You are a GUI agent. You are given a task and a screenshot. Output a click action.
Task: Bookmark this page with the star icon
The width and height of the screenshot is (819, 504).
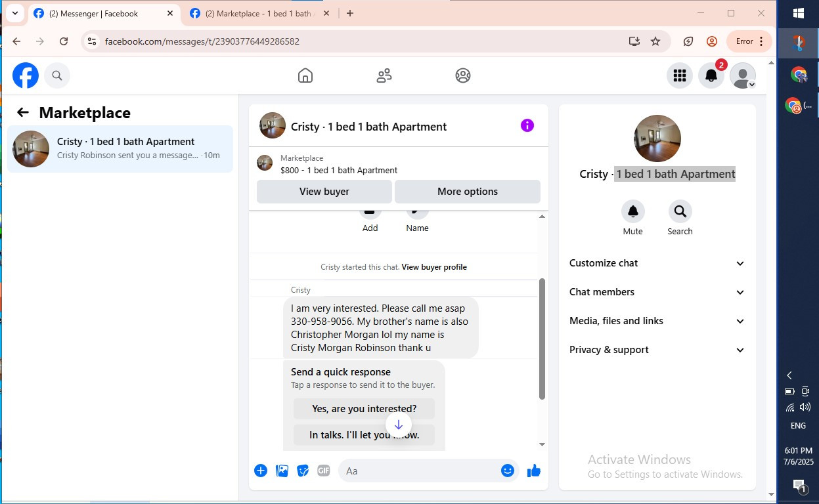tap(655, 41)
